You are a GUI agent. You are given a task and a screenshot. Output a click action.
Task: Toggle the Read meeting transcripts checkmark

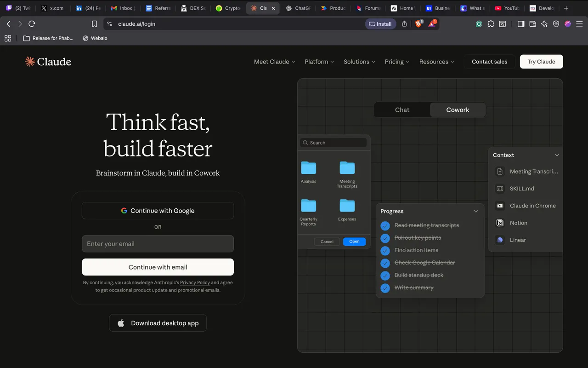tap(385, 225)
